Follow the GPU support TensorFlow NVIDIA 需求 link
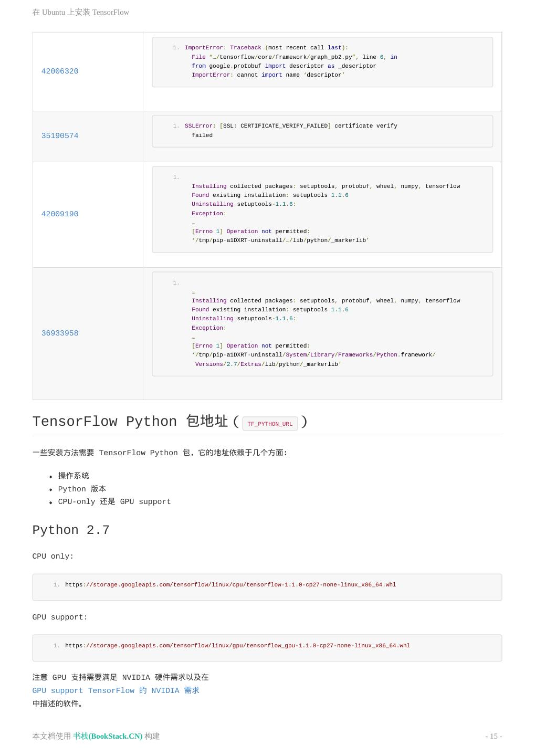 (116, 691)
